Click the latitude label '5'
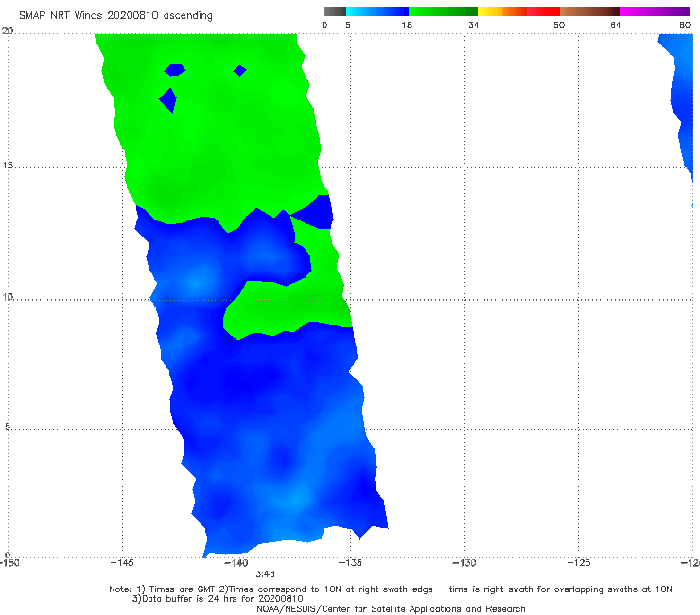The width and height of the screenshot is (700, 615). [8, 427]
